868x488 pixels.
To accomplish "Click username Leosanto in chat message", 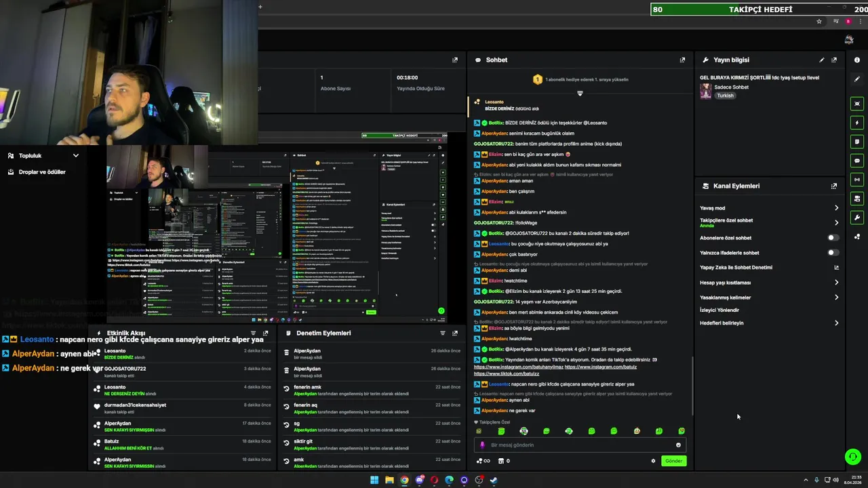I will [x=498, y=384].
